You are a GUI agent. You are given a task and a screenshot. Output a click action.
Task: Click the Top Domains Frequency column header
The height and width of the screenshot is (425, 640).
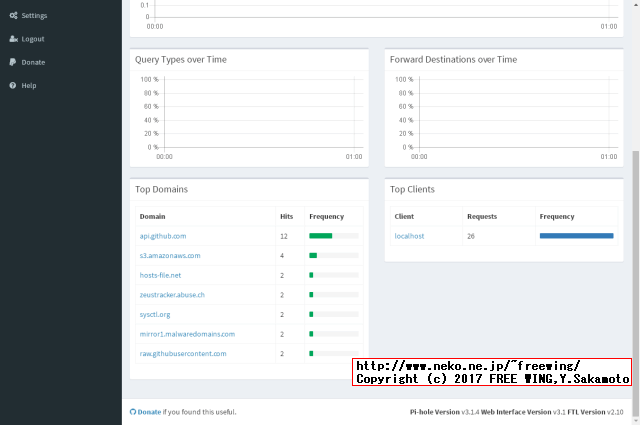click(326, 216)
